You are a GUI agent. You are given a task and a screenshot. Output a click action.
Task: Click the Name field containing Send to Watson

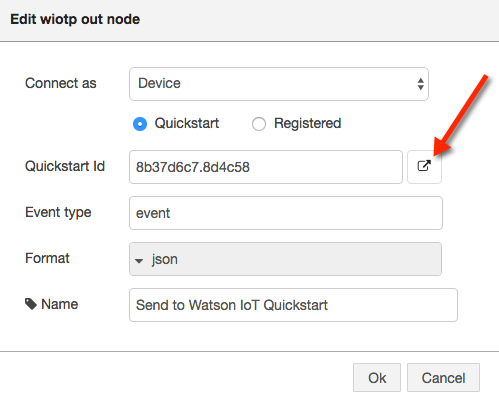(293, 305)
